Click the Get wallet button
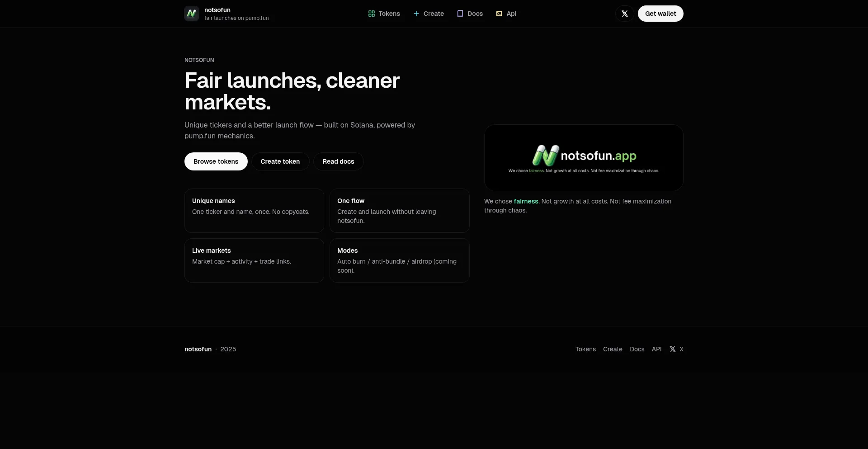 click(x=660, y=14)
